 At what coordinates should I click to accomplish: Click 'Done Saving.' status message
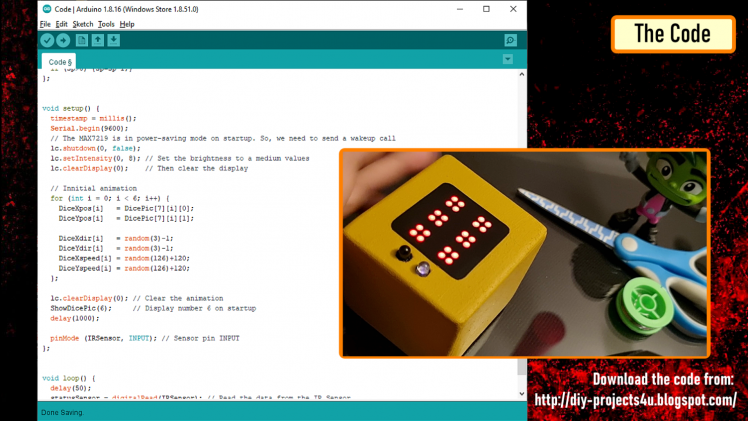click(x=62, y=412)
